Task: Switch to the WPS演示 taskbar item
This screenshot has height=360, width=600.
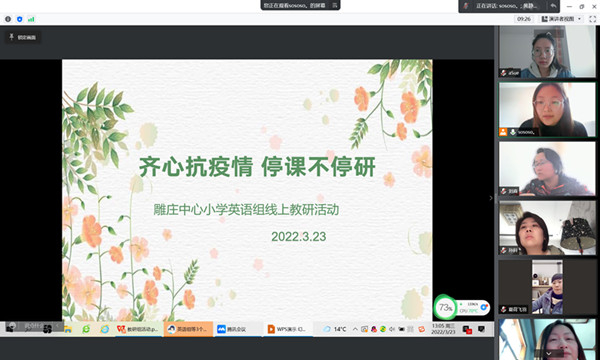Action: tap(287, 329)
